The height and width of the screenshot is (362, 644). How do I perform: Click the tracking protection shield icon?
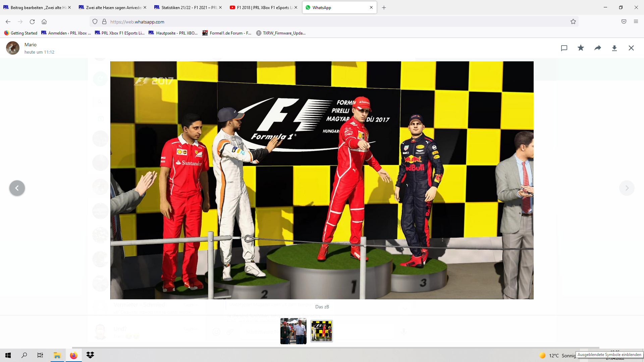[95, 22]
